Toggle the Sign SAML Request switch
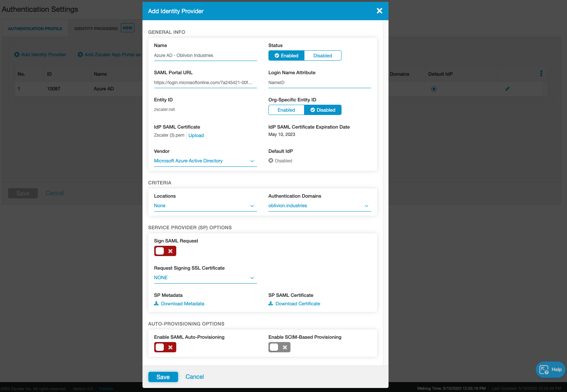 coord(165,251)
